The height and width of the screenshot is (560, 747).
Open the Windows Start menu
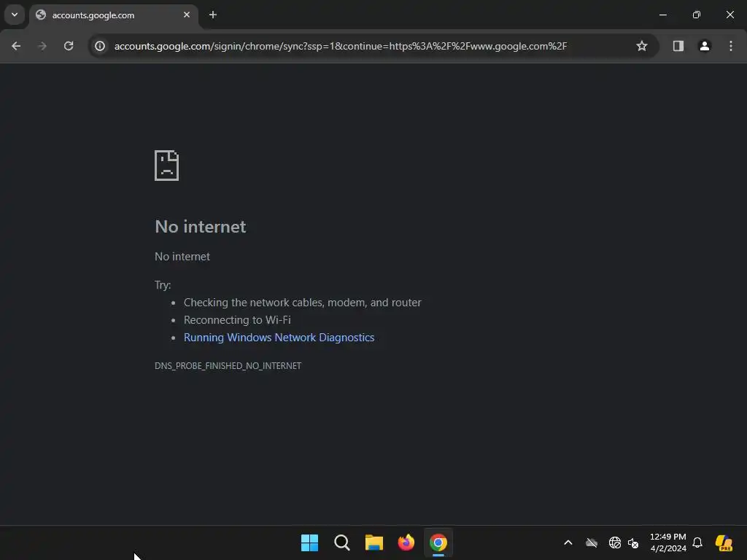point(309,542)
